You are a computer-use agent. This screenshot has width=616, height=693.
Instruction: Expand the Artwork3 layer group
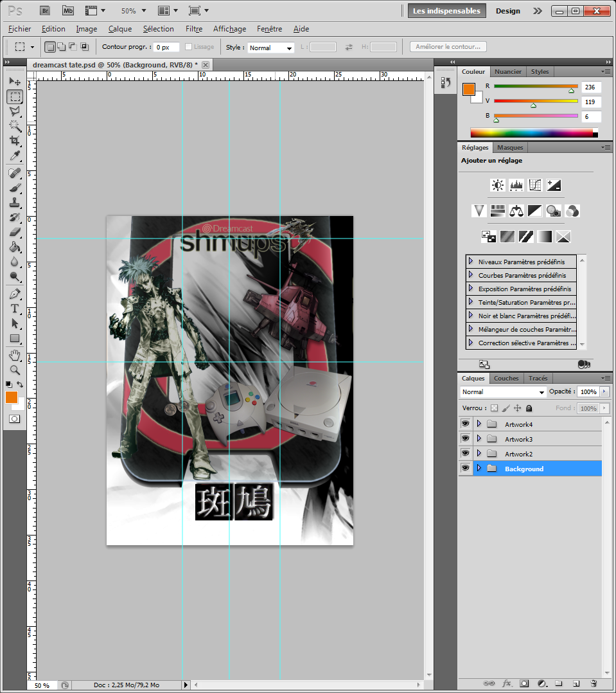[x=479, y=439]
